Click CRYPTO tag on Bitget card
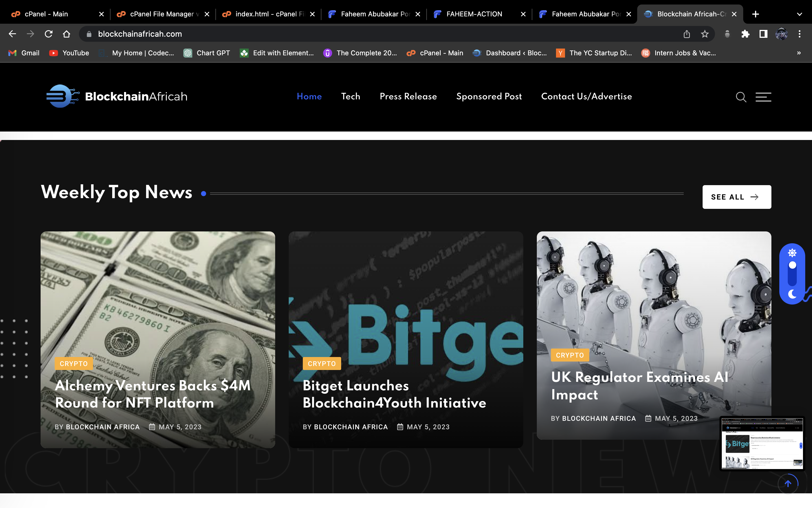Image resolution: width=812 pixels, height=508 pixels. (322, 364)
